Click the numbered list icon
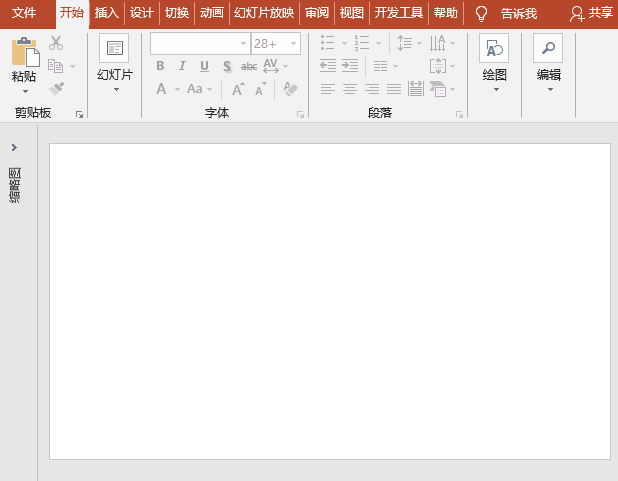This screenshot has height=481, width=618. (x=362, y=43)
